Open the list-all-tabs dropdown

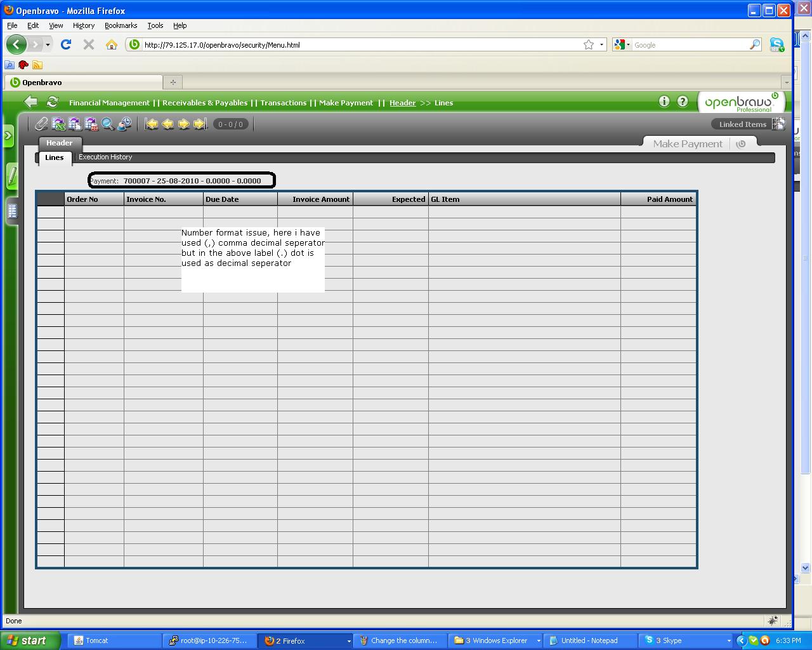(x=787, y=83)
